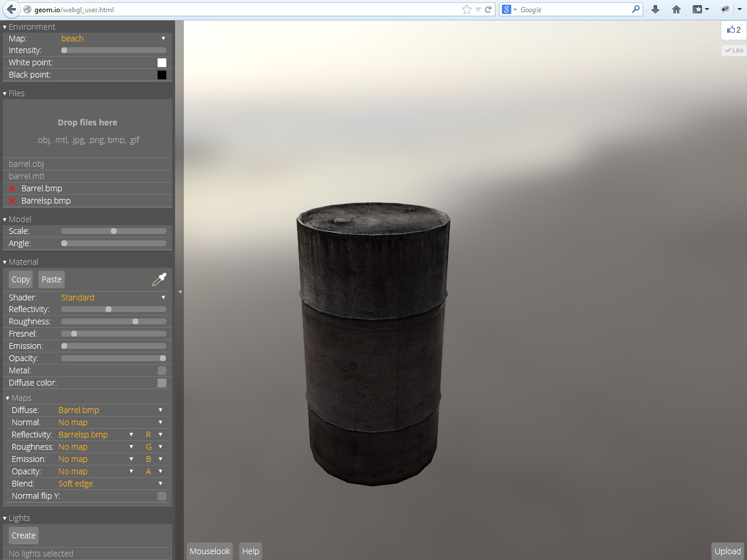Viewport: 747px width, 560px height.
Task: Bookmark this page with the star icon
Action: point(466,9)
